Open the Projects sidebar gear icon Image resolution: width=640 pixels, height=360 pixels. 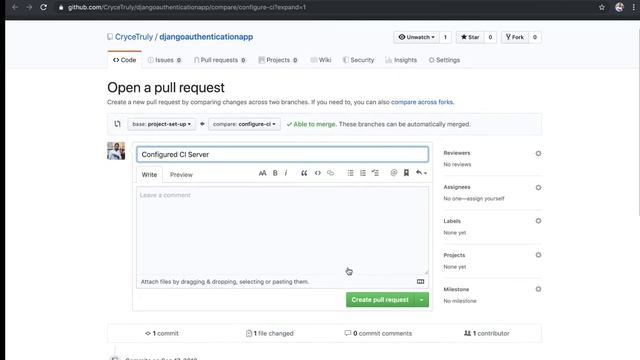click(538, 255)
